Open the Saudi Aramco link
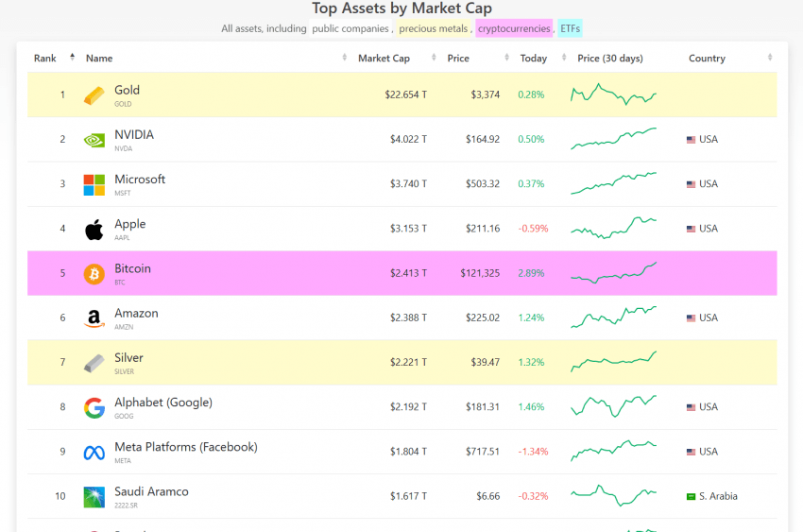Screen dimensions: 803x532 pyautogui.click(x=151, y=491)
